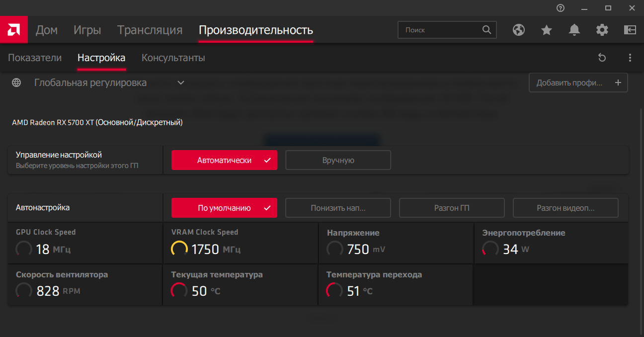Open favorites star icon
644x337 pixels.
click(547, 30)
